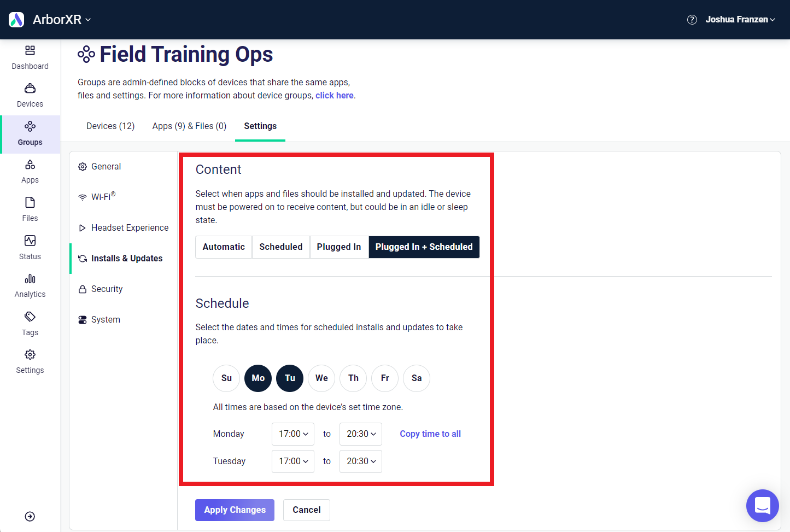Click the ArborXR logo icon
The width and height of the screenshot is (790, 532).
16,20
